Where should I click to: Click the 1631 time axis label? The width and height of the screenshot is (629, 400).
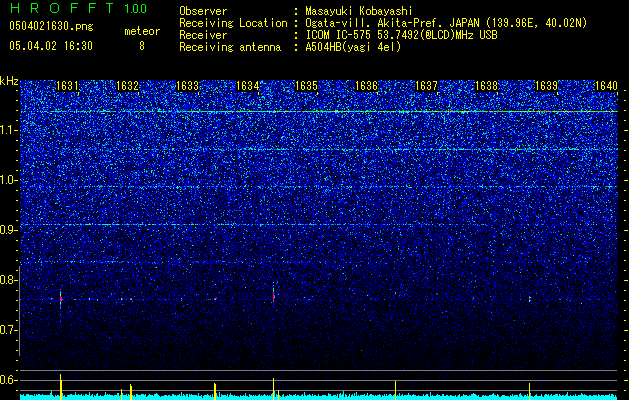click(67, 86)
